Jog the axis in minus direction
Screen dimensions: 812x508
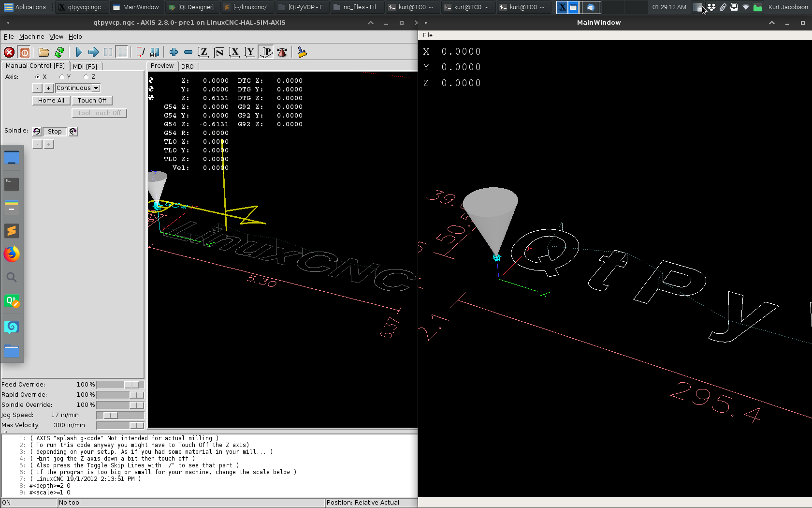(37, 88)
